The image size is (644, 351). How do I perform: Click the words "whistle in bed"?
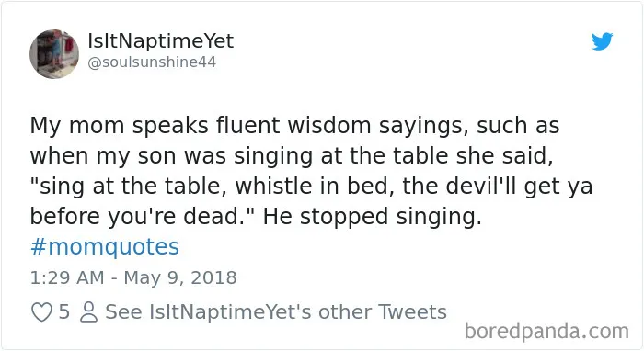(312, 187)
